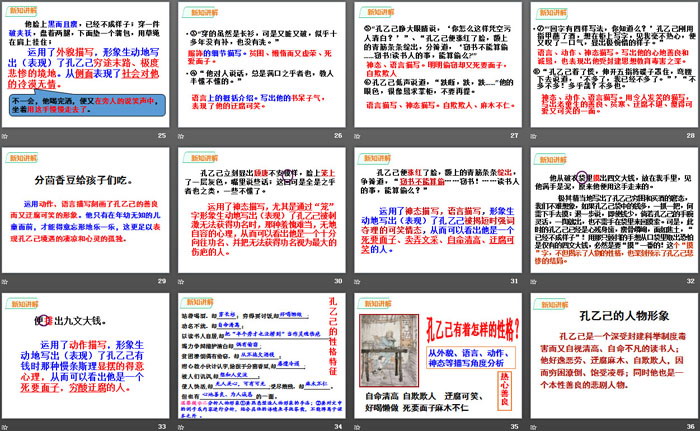
Task: Click slide number label "27"
Action: pos(514,135)
